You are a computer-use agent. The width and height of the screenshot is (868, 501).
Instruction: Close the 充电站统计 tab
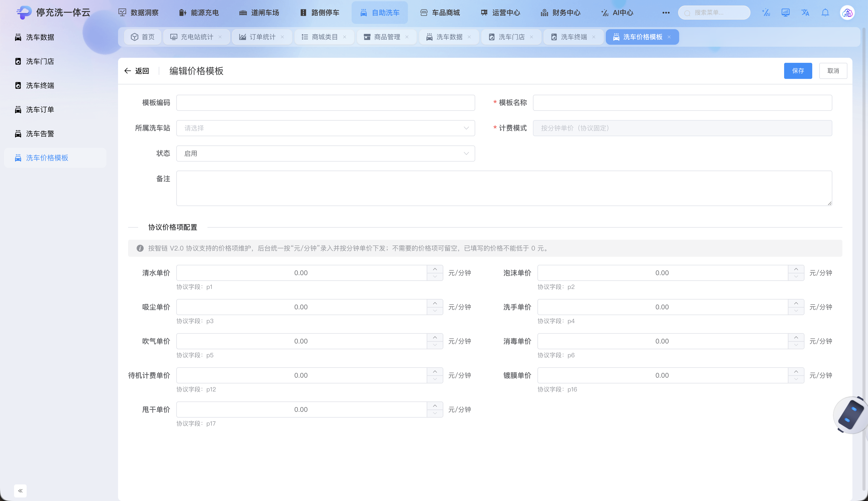pos(220,37)
